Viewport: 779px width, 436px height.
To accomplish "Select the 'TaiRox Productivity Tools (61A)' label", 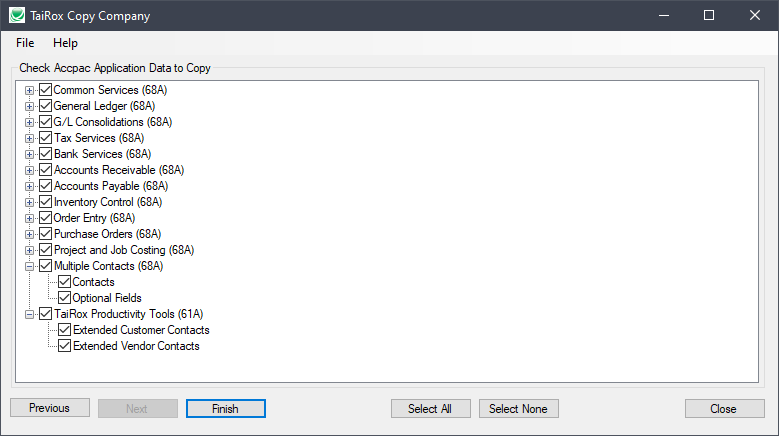I will [129, 314].
